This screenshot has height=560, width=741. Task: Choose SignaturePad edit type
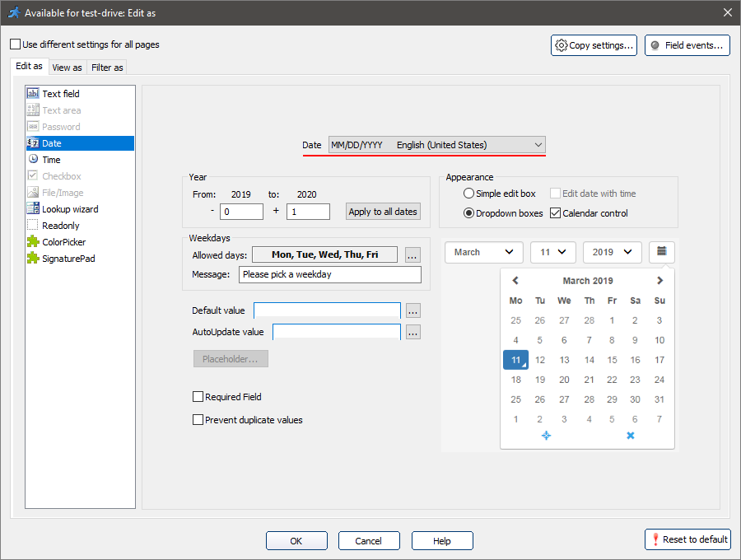click(67, 259)
